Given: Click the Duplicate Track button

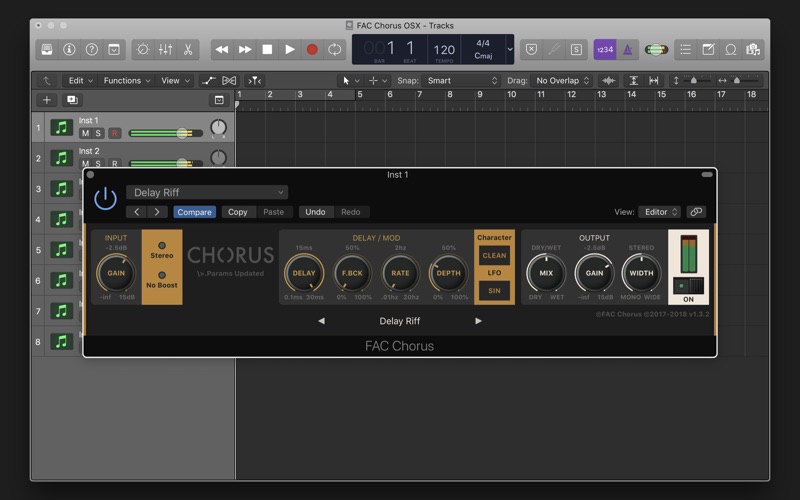Looking at the screenshot, I should [x=72, y=100].
